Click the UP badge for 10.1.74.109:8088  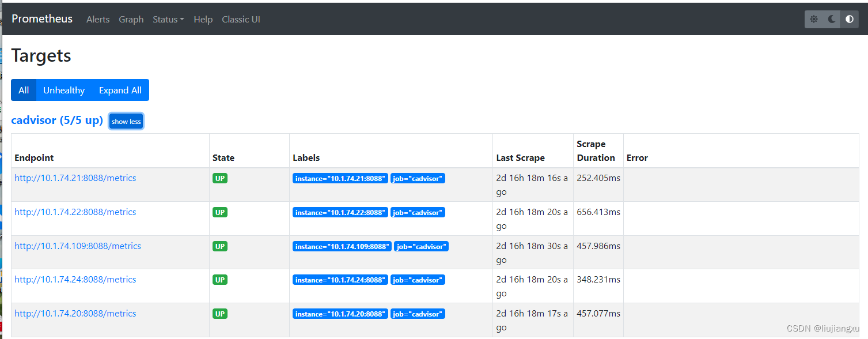(x=220, y=246)
